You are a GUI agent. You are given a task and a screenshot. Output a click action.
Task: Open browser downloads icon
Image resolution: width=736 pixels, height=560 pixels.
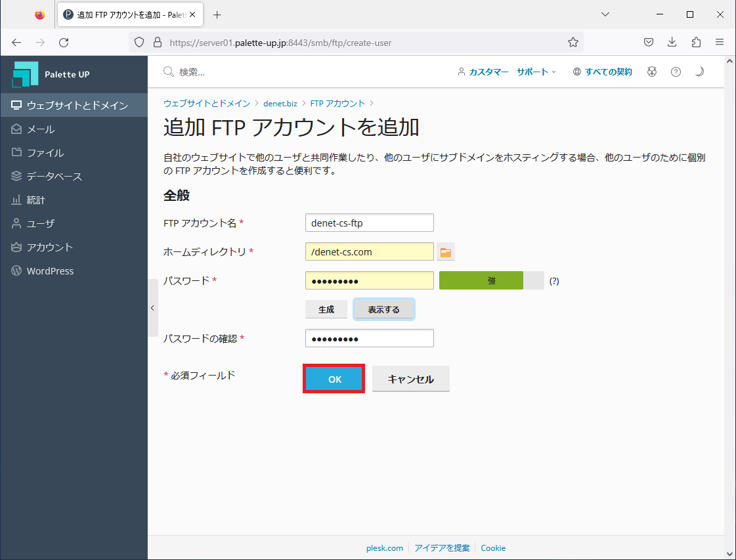pos(672,43)
